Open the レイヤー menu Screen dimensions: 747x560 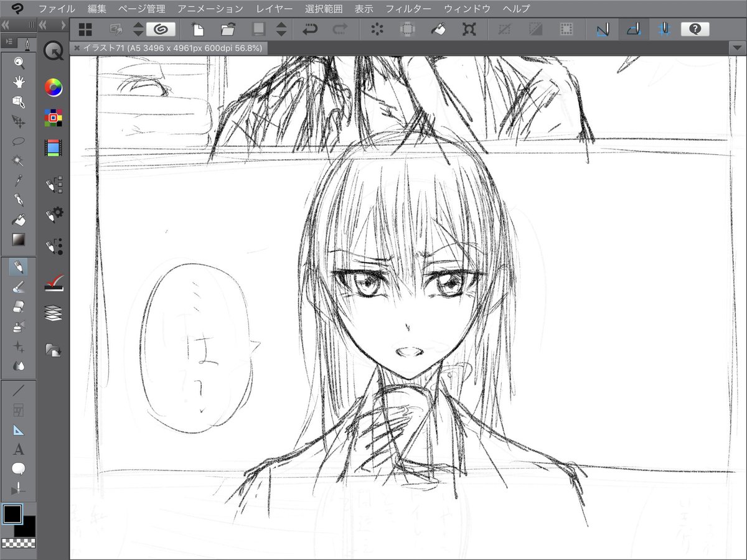point(275,9)
